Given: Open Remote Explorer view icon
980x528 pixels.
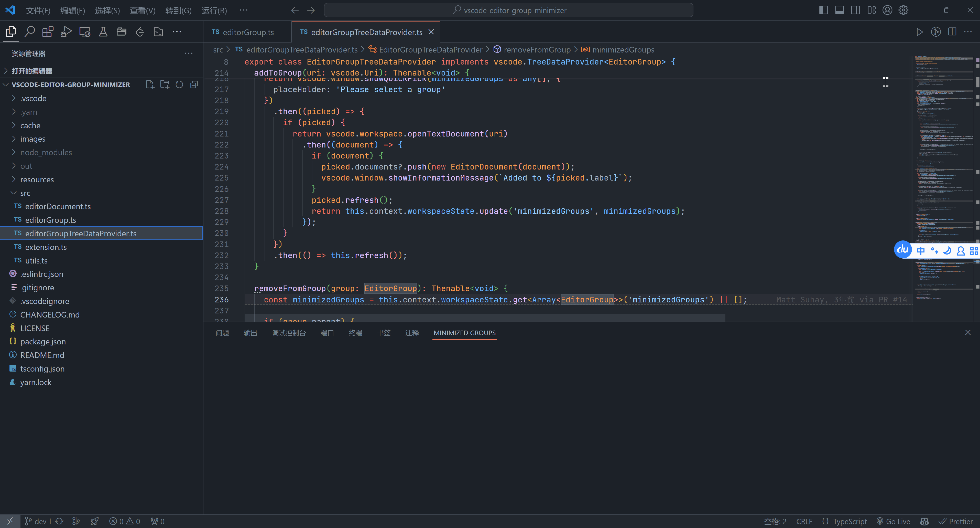Looking at the screenshot, I should click(84, 31).
